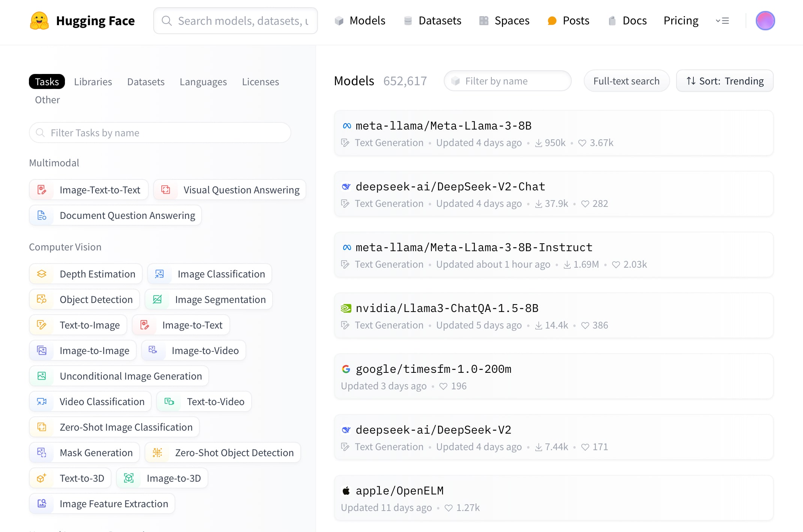The image size is (803, 532).
Task: Switch to the Libraries filter tab
Action: coord(93,81)
